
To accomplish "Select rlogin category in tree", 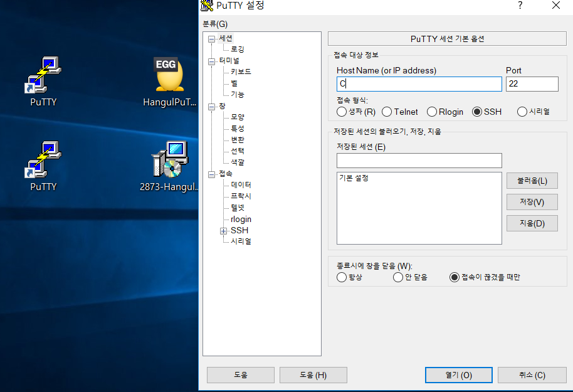I will coord(241,220).
